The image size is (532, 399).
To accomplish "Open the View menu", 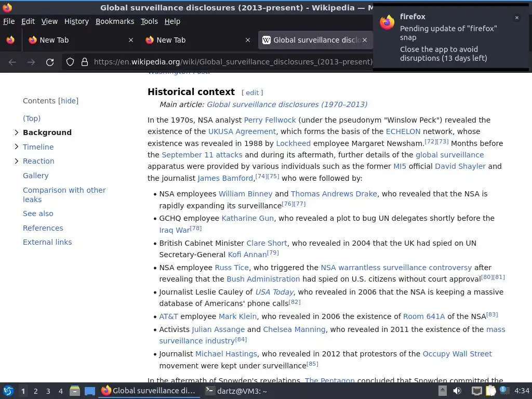I will coord(49,21).
